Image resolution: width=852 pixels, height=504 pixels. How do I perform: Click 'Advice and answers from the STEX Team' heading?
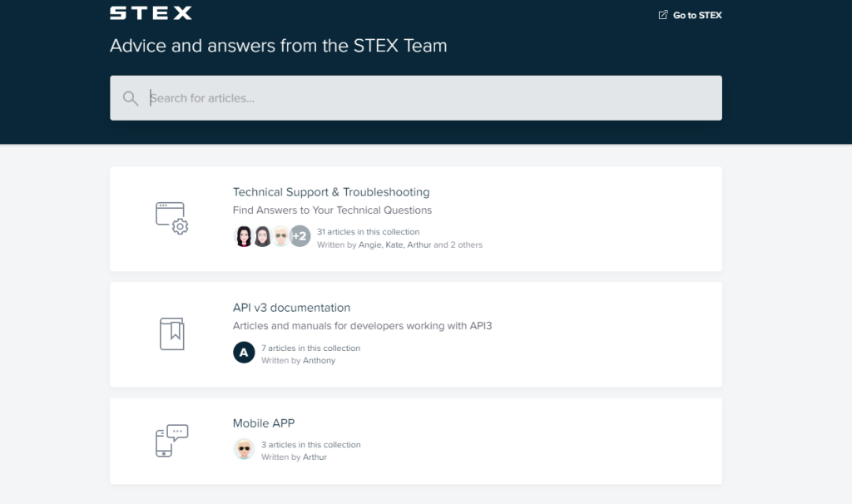pyautogui.click(x=278, y=46)
